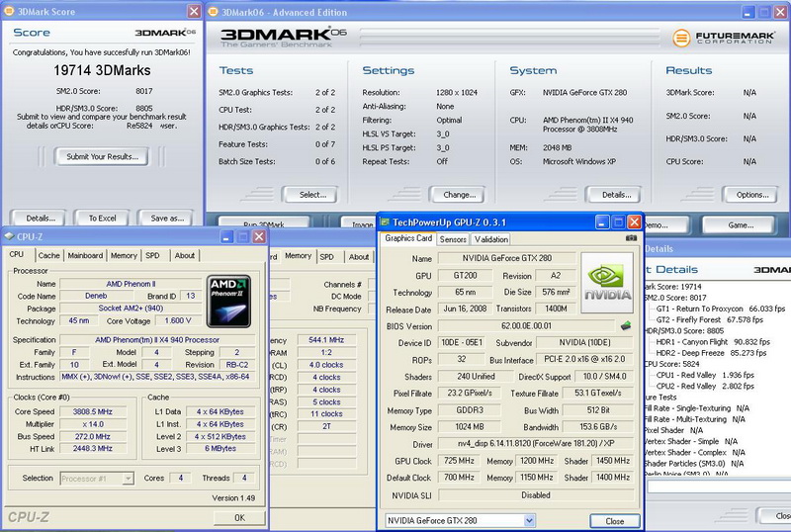Click the Core Speed 3808.5 MHz value
This screenshot has width=791, height=532.
tap(92, 412)
